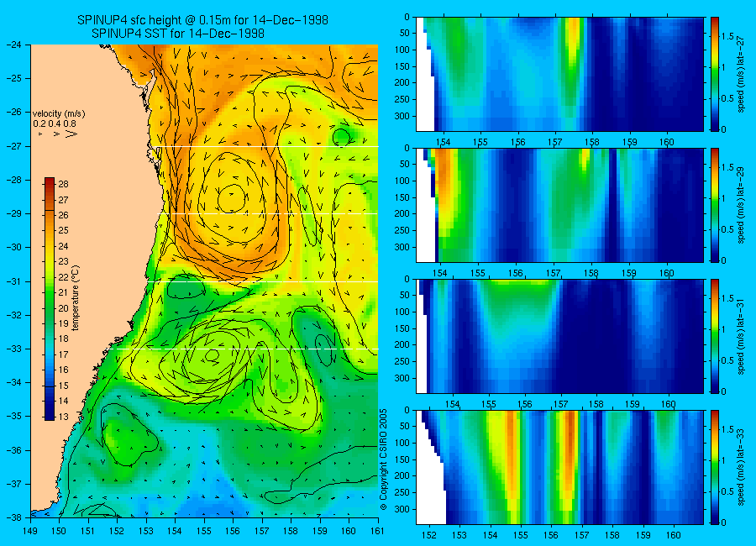Click the '149' longitude tick label
The image size is (756, 546).
point(30,531)
